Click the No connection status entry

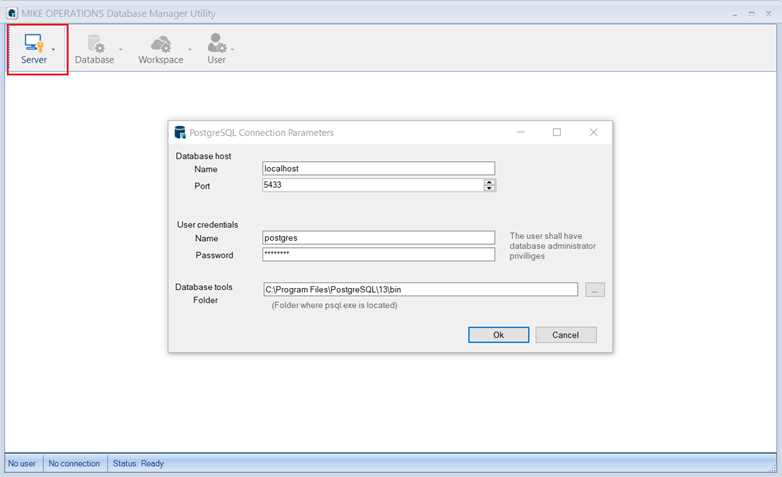coord(74,464)
